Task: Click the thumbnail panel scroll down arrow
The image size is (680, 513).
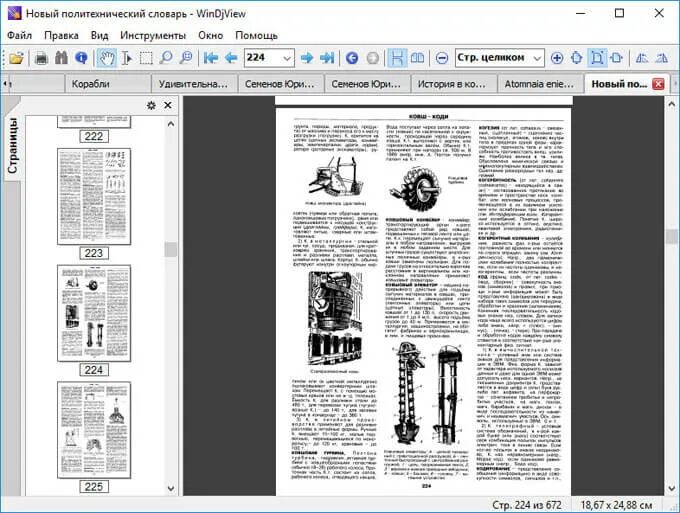Action: (171, 489)
